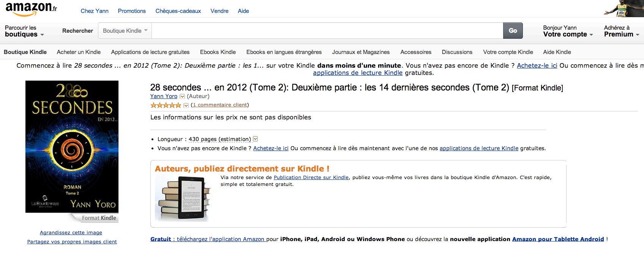The height and width of the screenshot is (254, 644).
Task: Focus the search text field
Action: click(x=327, y=31)
